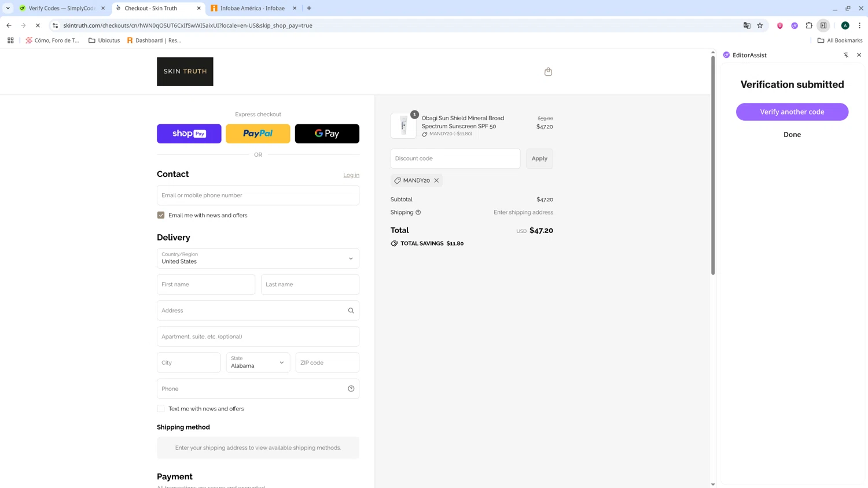The image size is (868, 488).
Task: Open the State dropdown showing Alabama
Action: [x=258, y=363]
